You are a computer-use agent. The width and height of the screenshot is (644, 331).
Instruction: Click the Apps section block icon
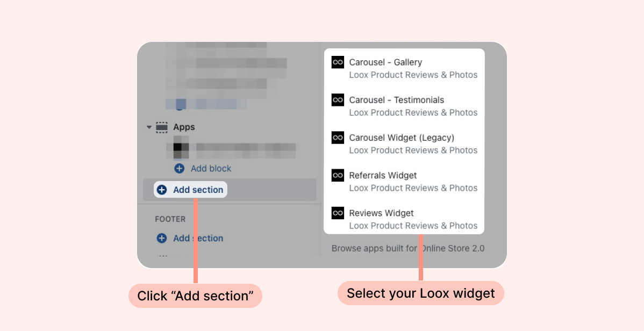pyautogui.click(x=162, y=127)
